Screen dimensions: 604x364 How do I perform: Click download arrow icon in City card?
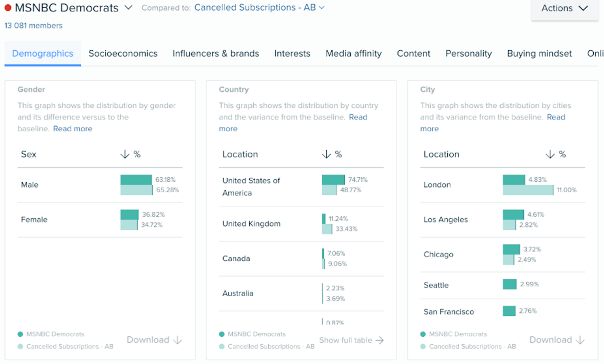(x=580, y=340)
